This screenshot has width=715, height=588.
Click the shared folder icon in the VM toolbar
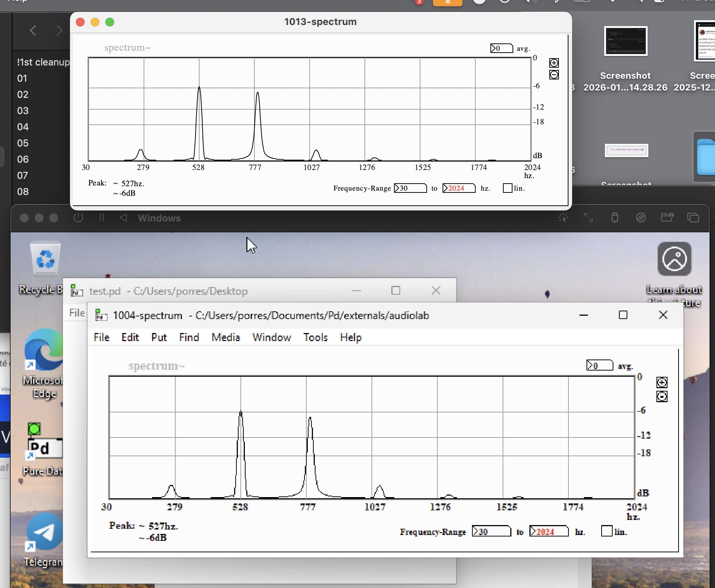667,217
